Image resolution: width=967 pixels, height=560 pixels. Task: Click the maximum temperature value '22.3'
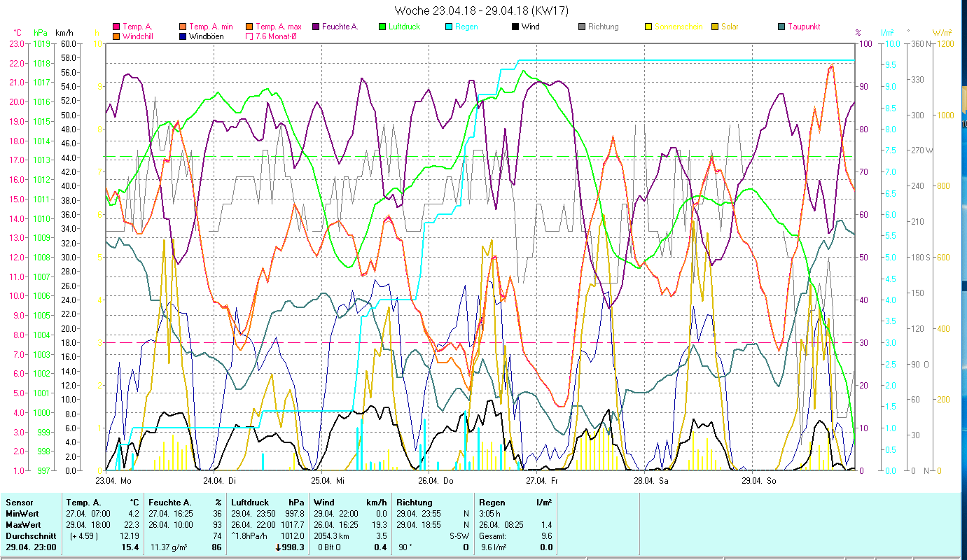pos(132,524)
